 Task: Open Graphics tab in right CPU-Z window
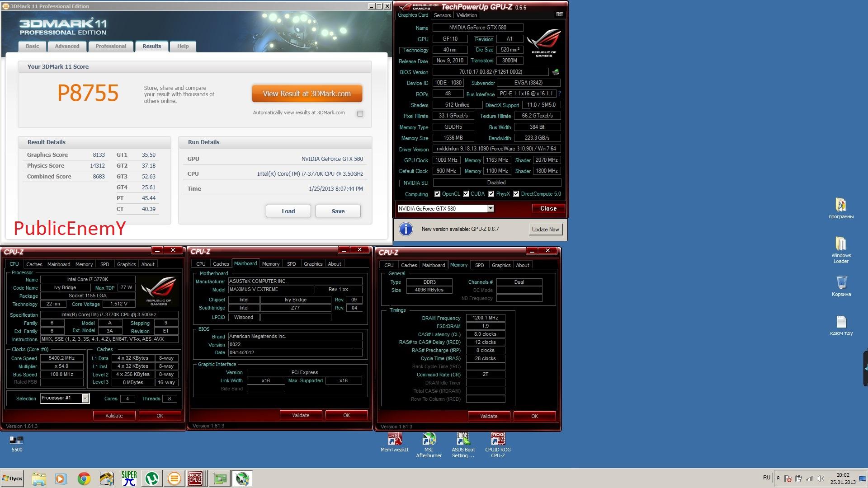[x=501, y=265]
